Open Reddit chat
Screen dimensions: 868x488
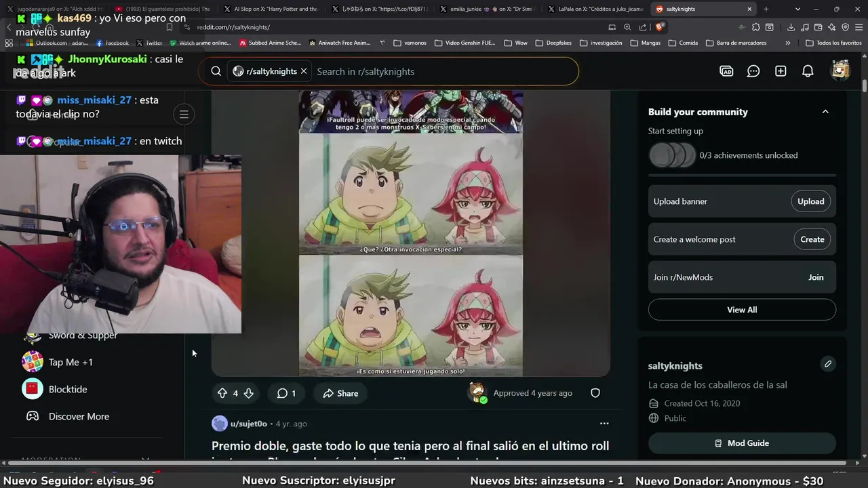point(753,71)
